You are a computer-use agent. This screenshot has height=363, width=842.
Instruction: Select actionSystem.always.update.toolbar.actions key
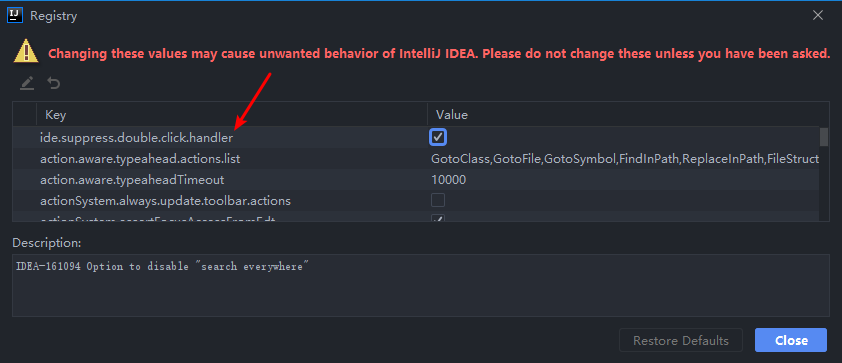point(165,201)
